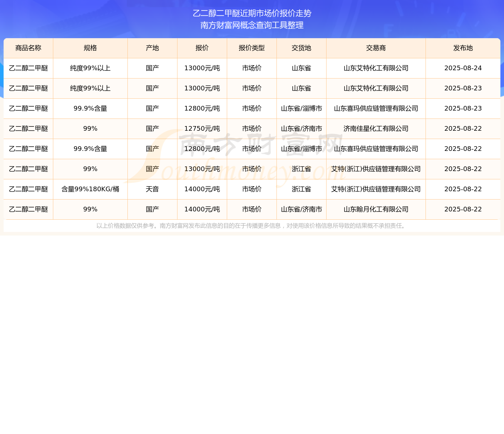
Task: Click the 报价类型 column header
Action: coord(252,48)
